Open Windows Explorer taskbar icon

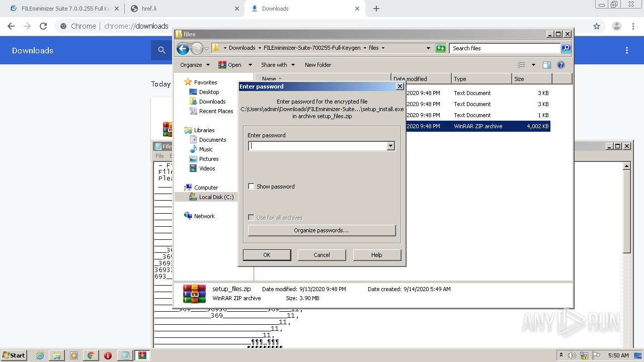click(x=57, y=355)
